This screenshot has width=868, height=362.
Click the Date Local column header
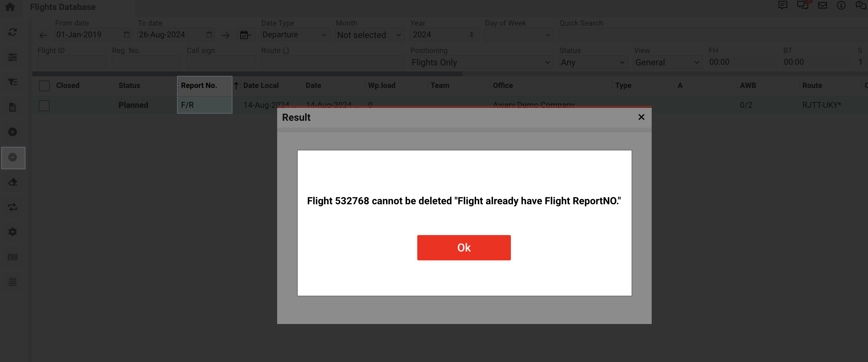[261, 86]
